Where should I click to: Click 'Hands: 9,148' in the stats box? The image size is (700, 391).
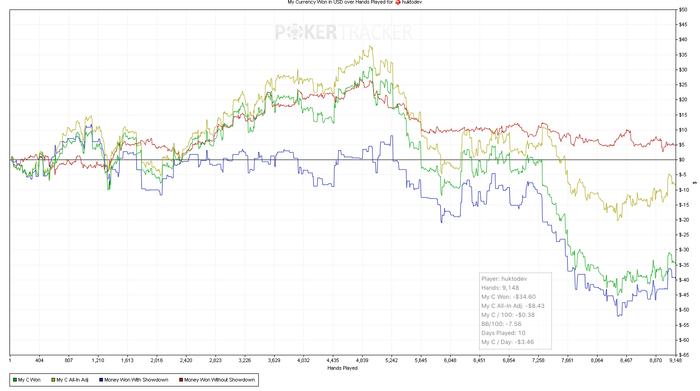tap(500, 287)
